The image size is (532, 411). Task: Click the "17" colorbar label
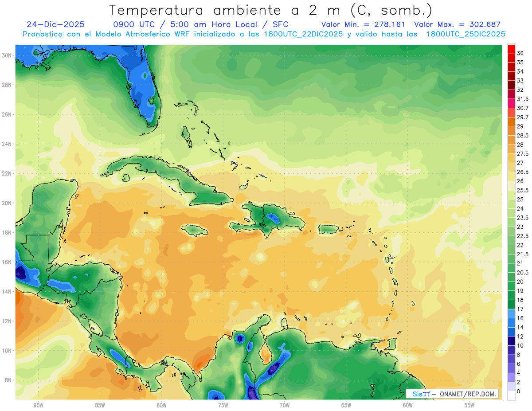pyautogui.click(x=520, y=309)
